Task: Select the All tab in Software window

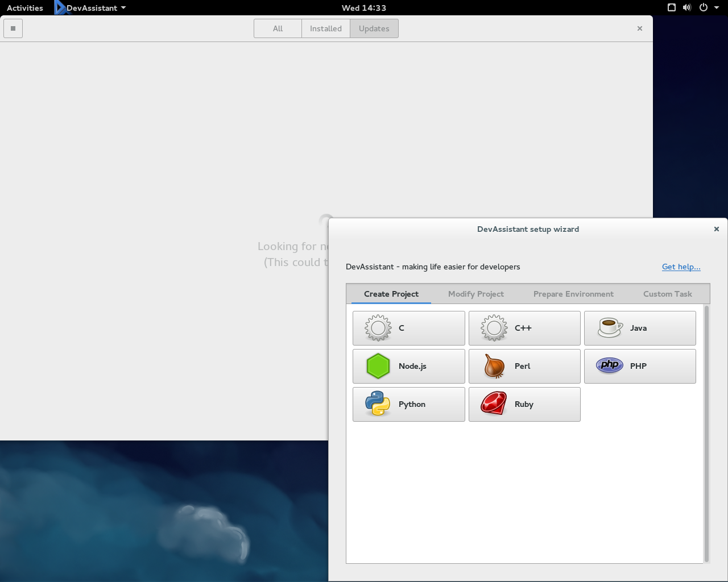Action: [x=278, y=28]
